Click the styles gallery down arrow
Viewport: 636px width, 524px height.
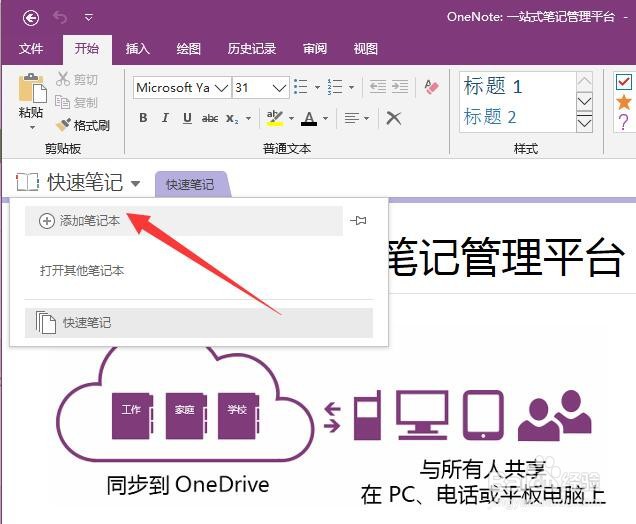pyautogui.click(x=584, y=101)
